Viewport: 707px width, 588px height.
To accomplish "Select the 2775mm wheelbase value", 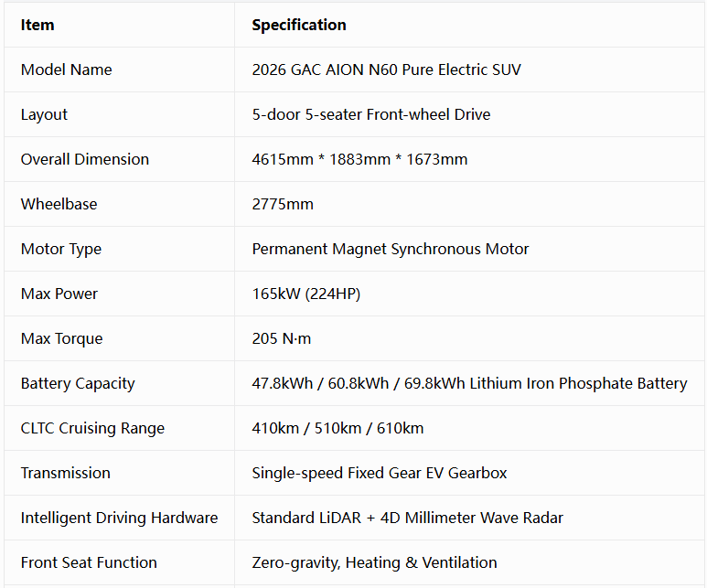I will 283,204.
